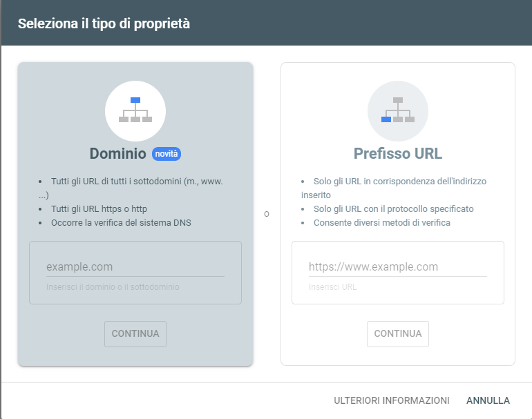Click 'Consente diversi metodi di verifica' text
The width and height of the screenshot is (532, 419).
click(x=382, y=222)
